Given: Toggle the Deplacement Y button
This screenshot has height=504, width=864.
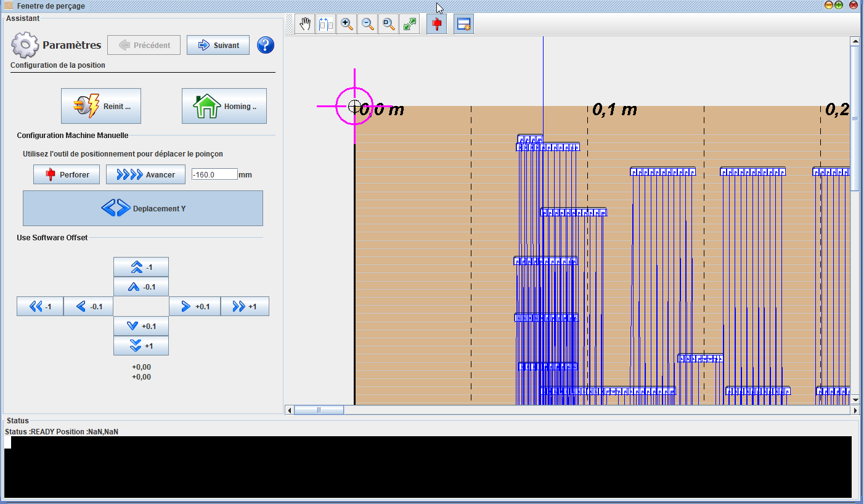Looking at the screenshot, I should (x=143, y=208).
